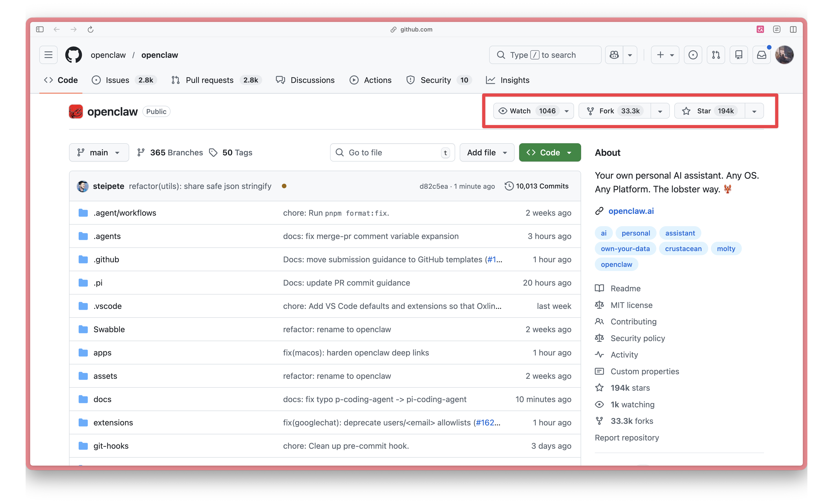Expand the Fork options dropdown arrow
The image size is (833, 504).
pos(660,111)
